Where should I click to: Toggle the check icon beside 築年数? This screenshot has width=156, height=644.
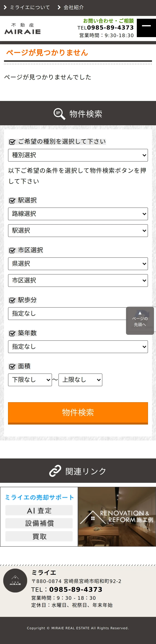click(12, 333)
